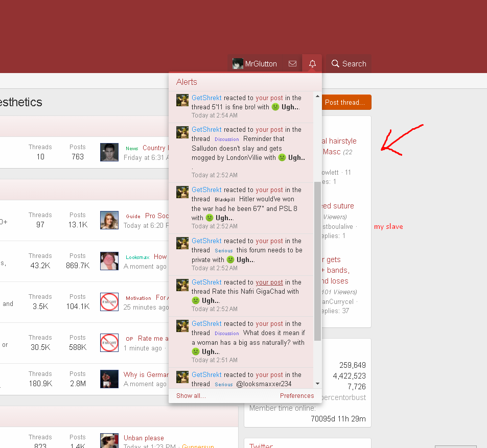Click the Blackpill tag in Hitler alert
487x448 pixels.
[x=225, y=199]
